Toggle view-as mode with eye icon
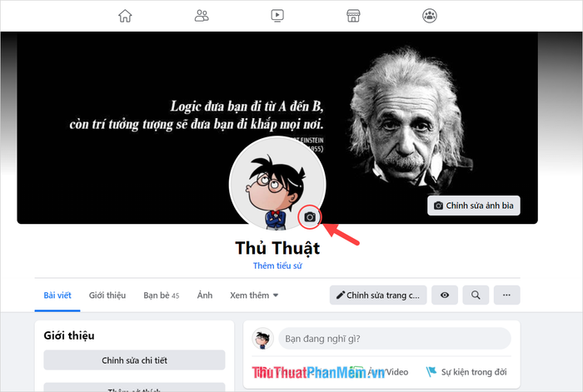The width and height of the screenshot is (583, 392). [x=445, y=295]
